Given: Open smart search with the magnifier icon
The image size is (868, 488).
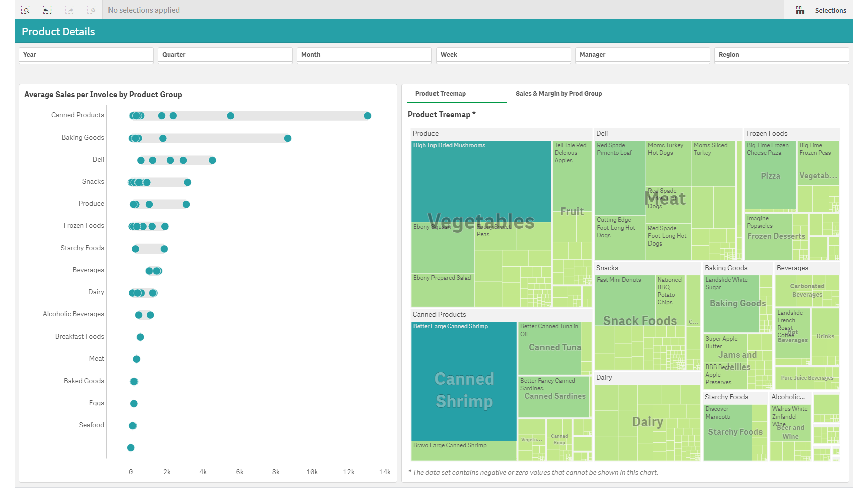Looking at the screenshot, I should click(25, 10).
